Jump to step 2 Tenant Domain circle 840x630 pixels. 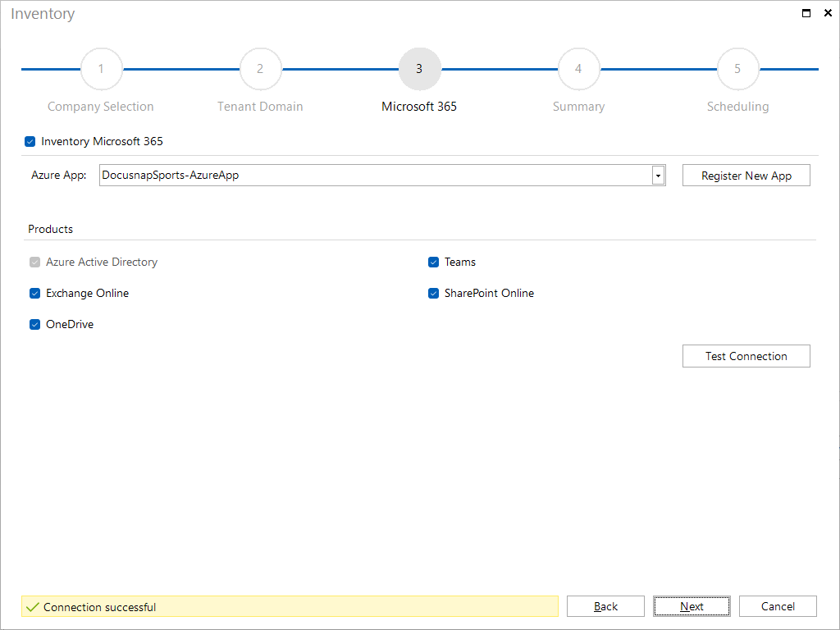tap(260, 69)
